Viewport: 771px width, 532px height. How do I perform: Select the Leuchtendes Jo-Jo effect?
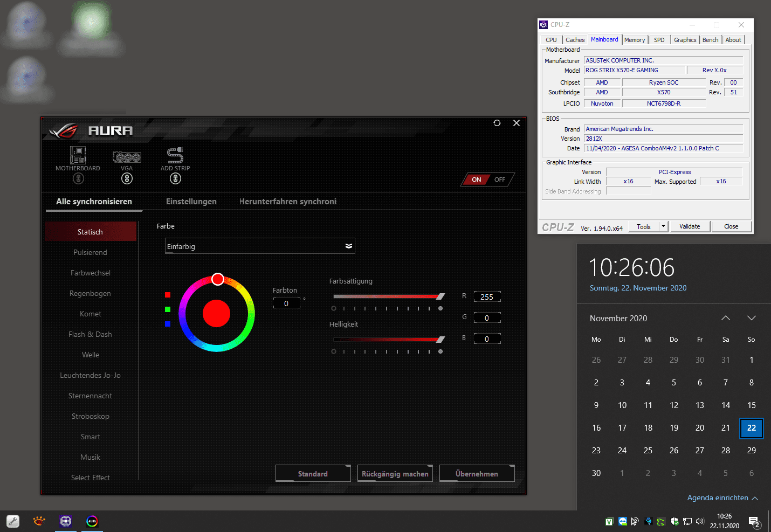click(x=91, y=375)
